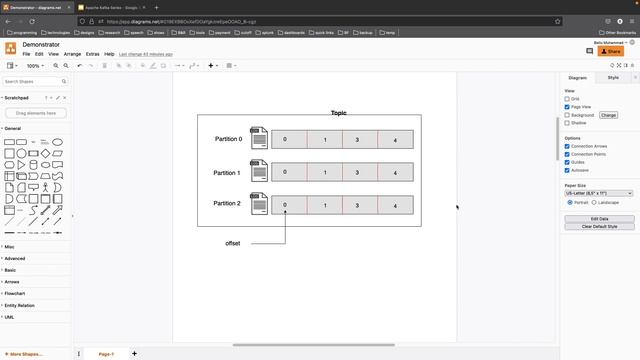
Task: Click the Search Shapes input field
Action: 32,82
